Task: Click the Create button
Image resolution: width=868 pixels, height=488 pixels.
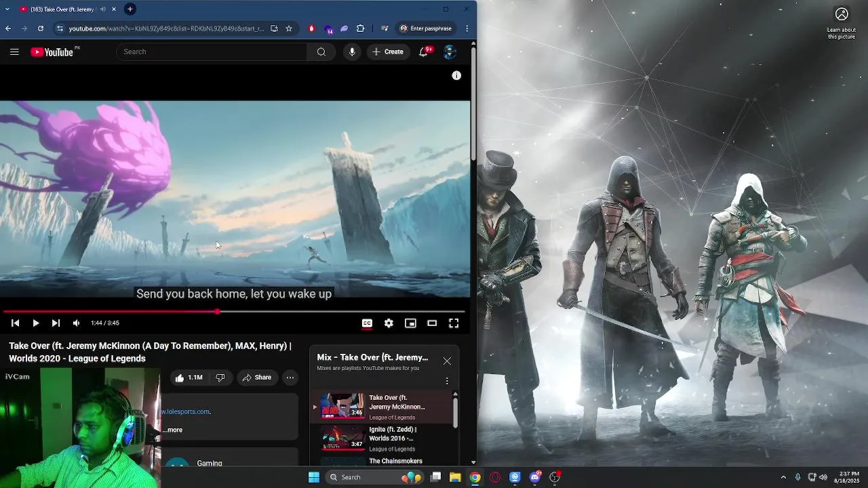Action: click(388, 52)
